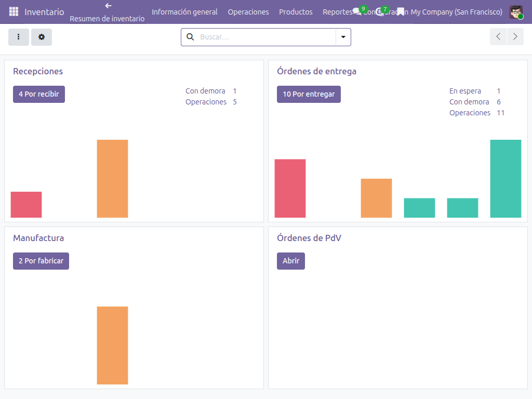This screenshot has width=532, height=399.
Task: Click the back arrow above Resumen de inventario
Action: point(108,6)
